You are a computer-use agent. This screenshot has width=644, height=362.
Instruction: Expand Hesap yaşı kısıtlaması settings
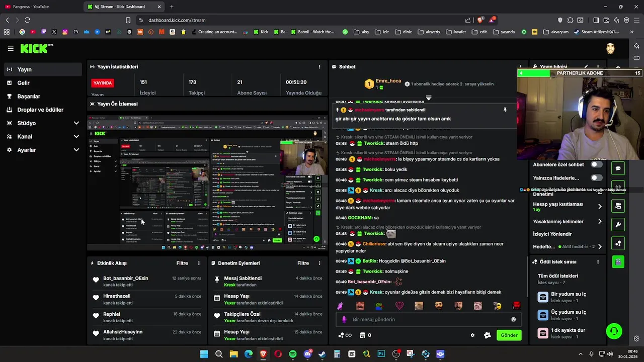[x=600, y=206]
